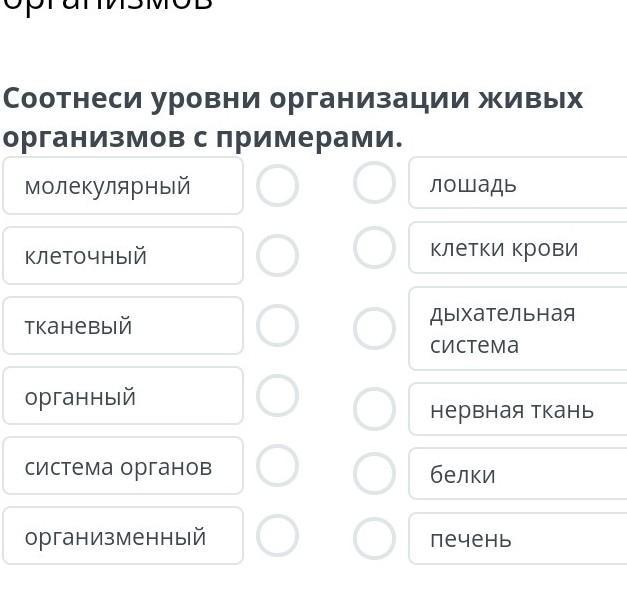Select the radio circle beside нервная ткань

[374, 410]
